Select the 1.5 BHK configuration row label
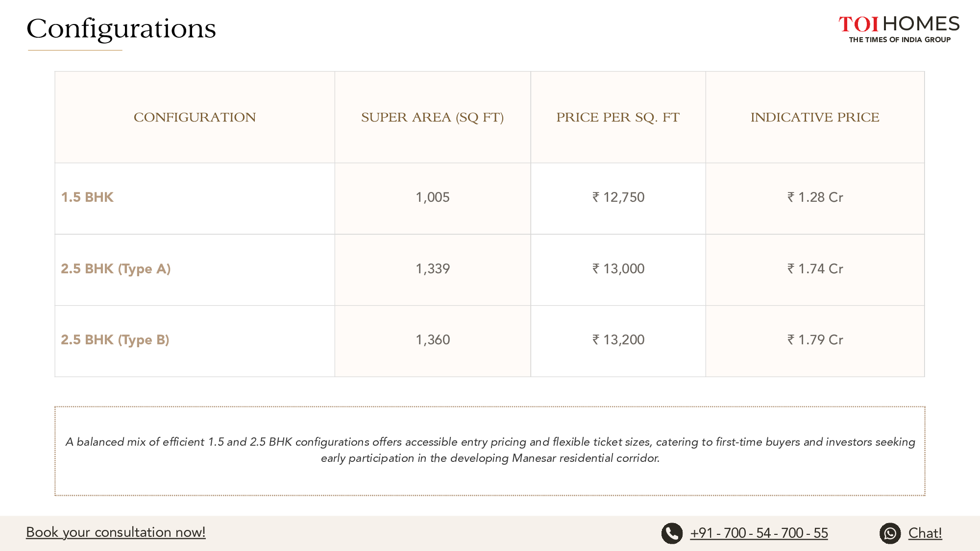980x551 pixels. [87, 197]
